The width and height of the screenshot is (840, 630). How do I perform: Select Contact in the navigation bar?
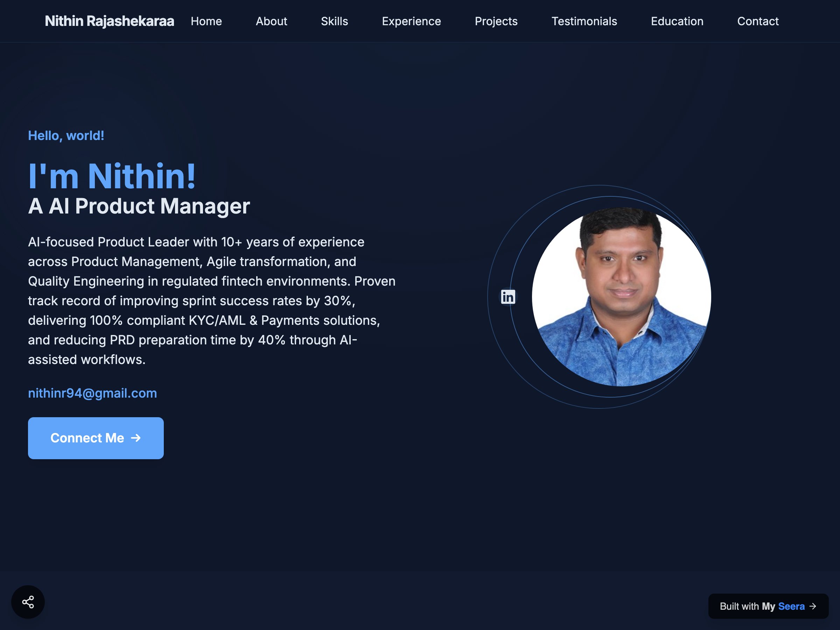(758, 21)
